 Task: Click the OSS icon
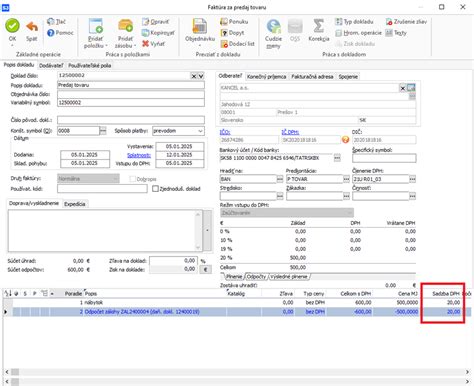(295, 30)
